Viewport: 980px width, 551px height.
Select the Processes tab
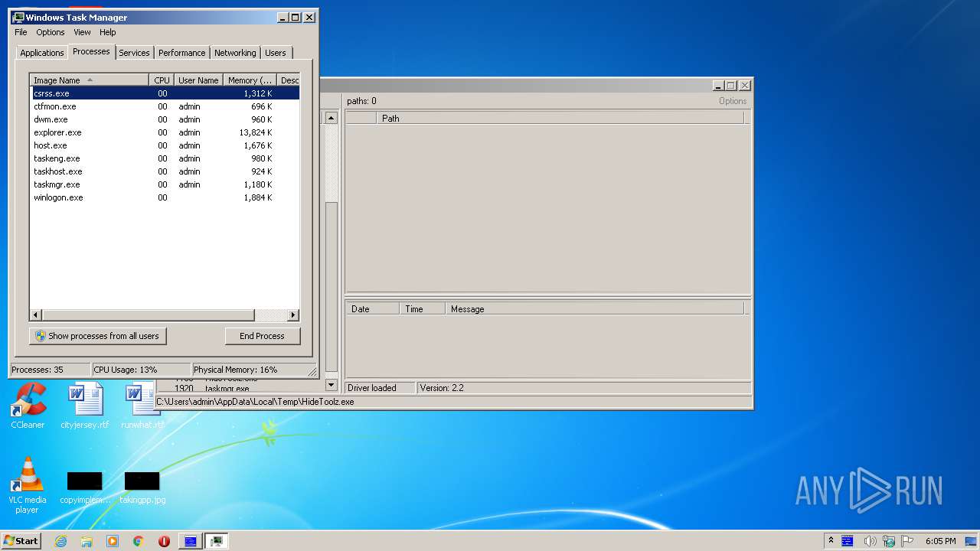click(x=91, y=51)
